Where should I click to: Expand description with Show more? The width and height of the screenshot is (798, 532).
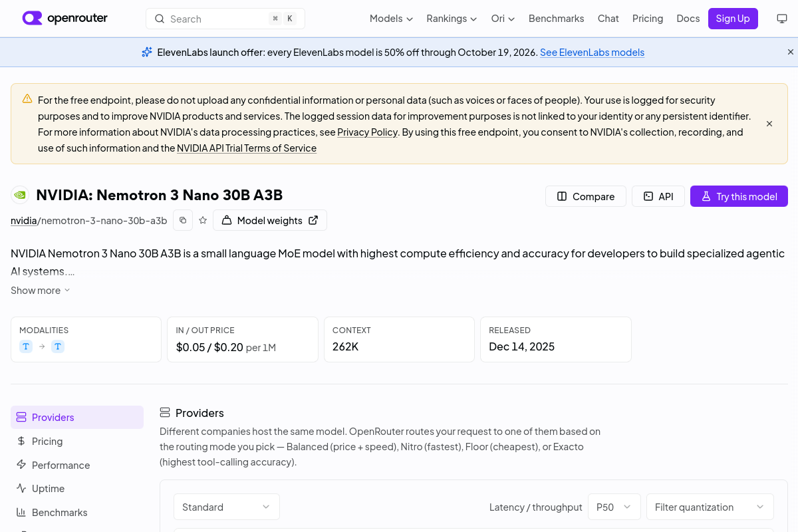tap(41, 291)
